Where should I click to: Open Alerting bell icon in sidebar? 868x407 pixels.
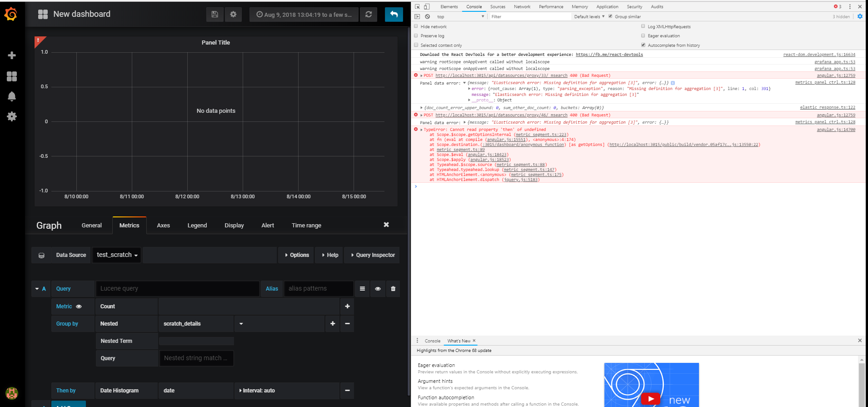[x=12, y=96]
